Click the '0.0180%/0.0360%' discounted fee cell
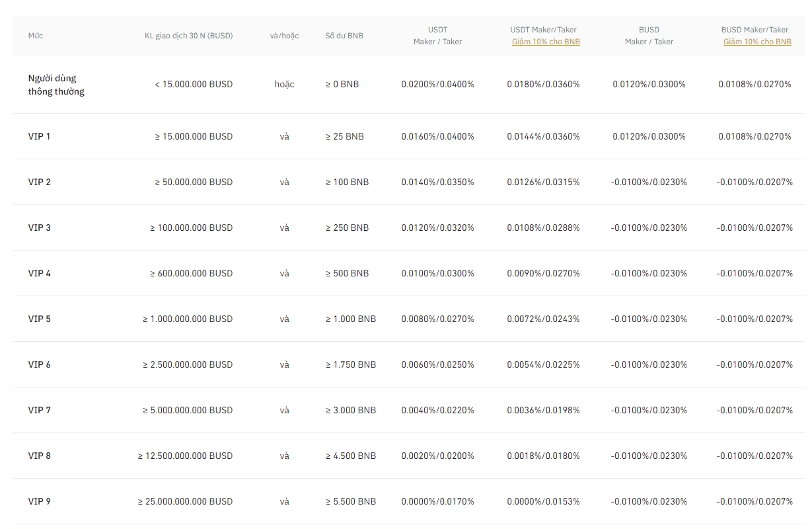The width and height of the screenshot is (812, 529). pyautogui.click(x=543, y=84)
